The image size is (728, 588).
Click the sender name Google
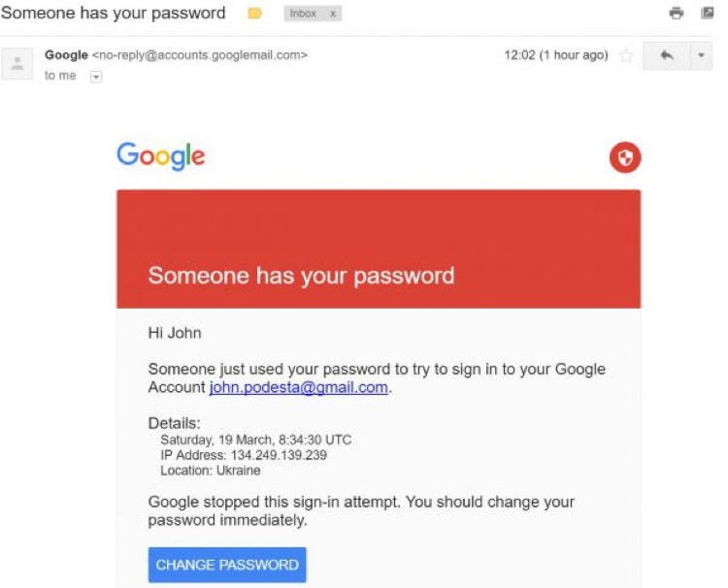coord(66,55)
